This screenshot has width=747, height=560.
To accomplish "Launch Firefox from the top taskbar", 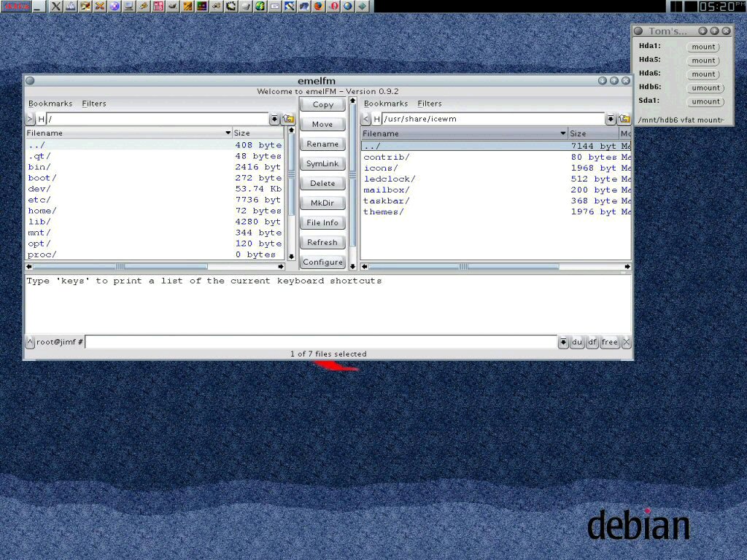I will [x=318, y=6].
